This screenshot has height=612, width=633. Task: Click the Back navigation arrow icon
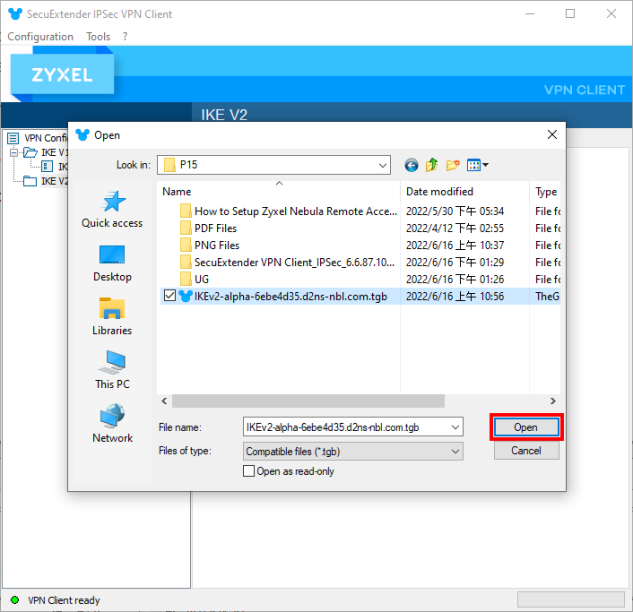(411, 165)
